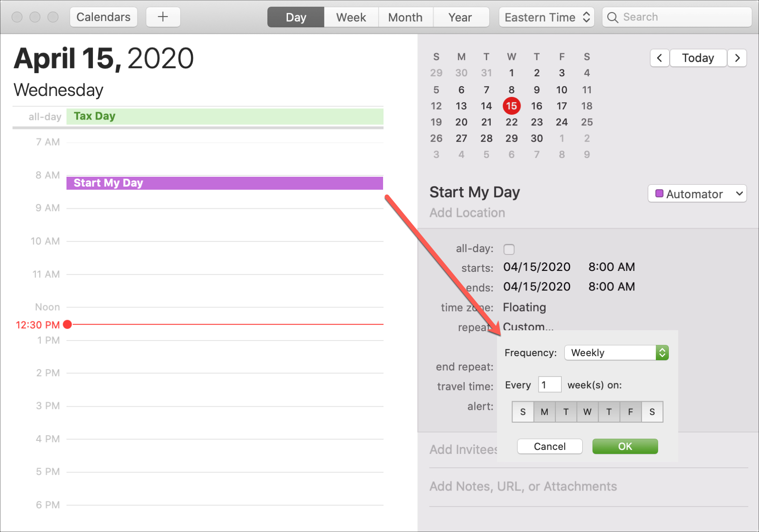This screenshot has height=532, width=759.
Task: Click the purple Automator color swatch
Action: point(659,194)
